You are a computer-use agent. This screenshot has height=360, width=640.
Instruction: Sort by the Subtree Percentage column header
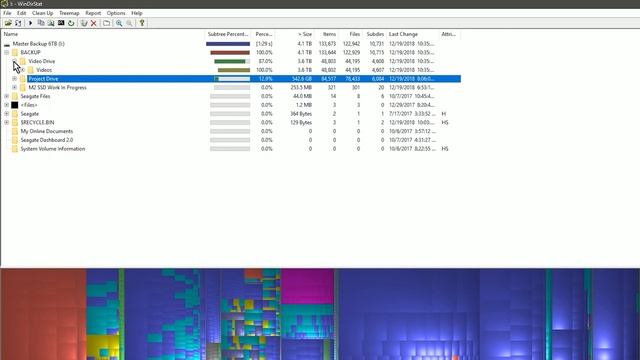(228, 34)
